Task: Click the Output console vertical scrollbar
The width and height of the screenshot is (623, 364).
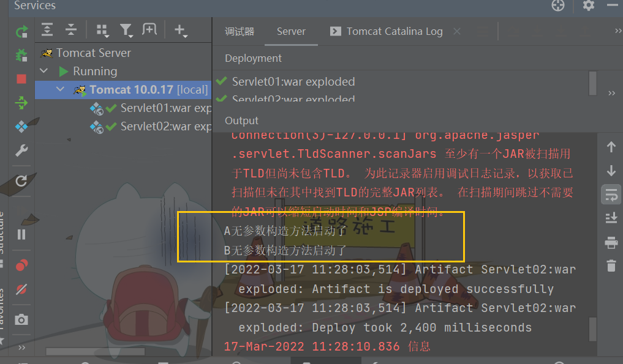Action: 592,329
